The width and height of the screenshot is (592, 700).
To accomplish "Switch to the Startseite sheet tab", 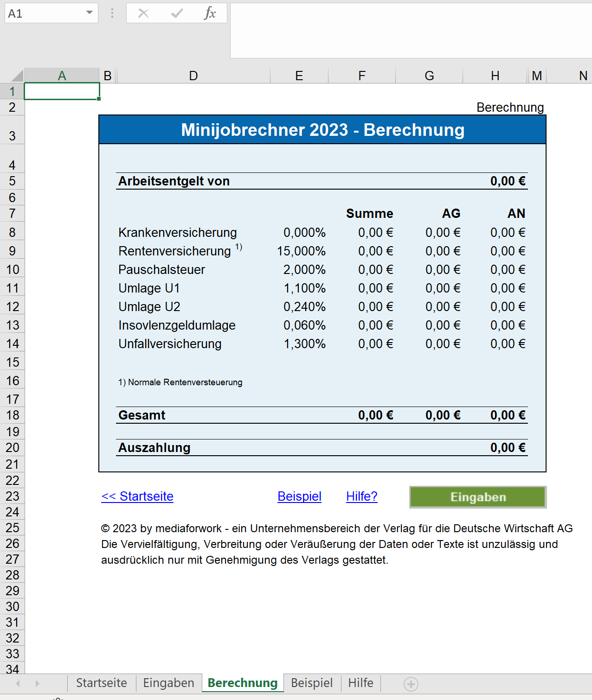I will tap(101, 683).
